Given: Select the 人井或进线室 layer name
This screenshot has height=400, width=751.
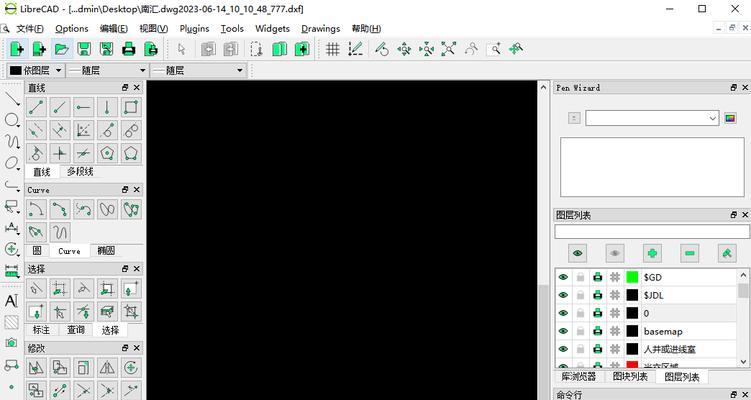Looking at the screenshot, I should tap(670, 349).
